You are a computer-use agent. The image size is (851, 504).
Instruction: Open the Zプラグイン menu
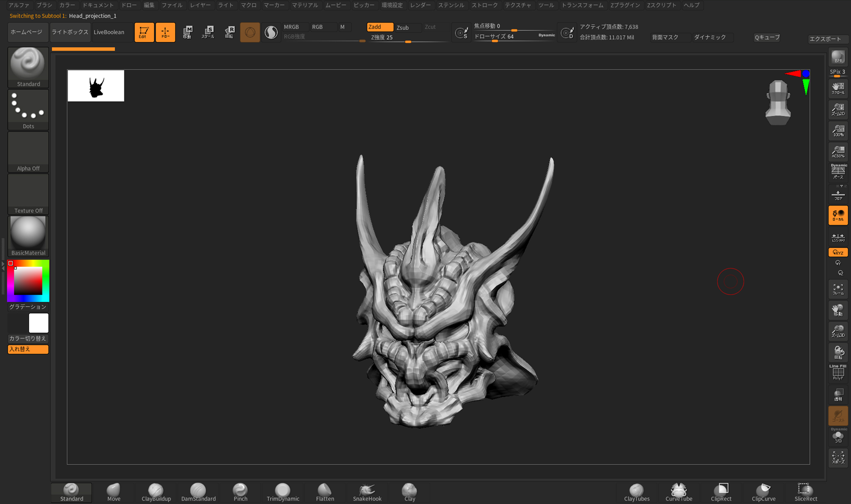click(x=626, y=5)
